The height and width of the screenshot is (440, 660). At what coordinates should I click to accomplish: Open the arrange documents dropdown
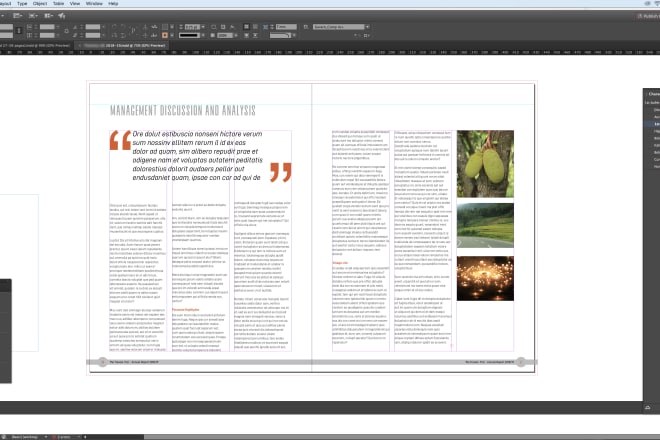coord(48,16)
